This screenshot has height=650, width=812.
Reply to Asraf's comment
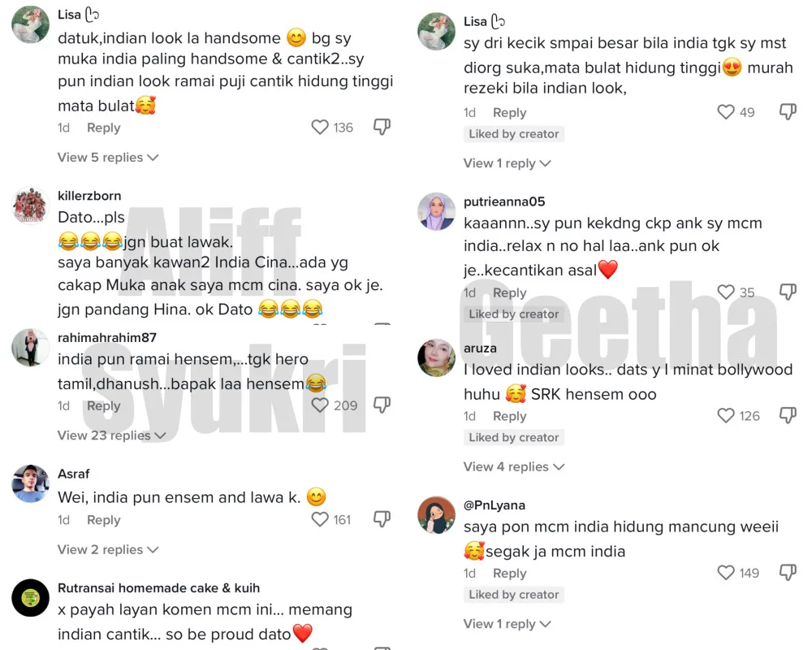point(104,520)
